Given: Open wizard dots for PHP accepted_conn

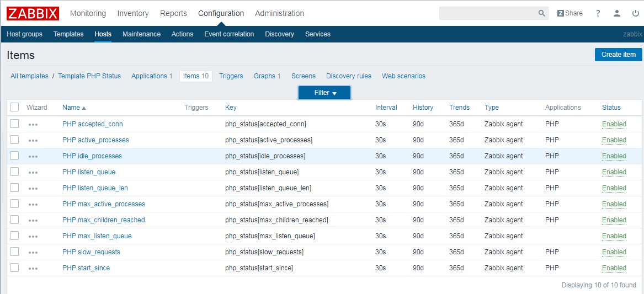Looking at the screenshot, I should 33,125.
